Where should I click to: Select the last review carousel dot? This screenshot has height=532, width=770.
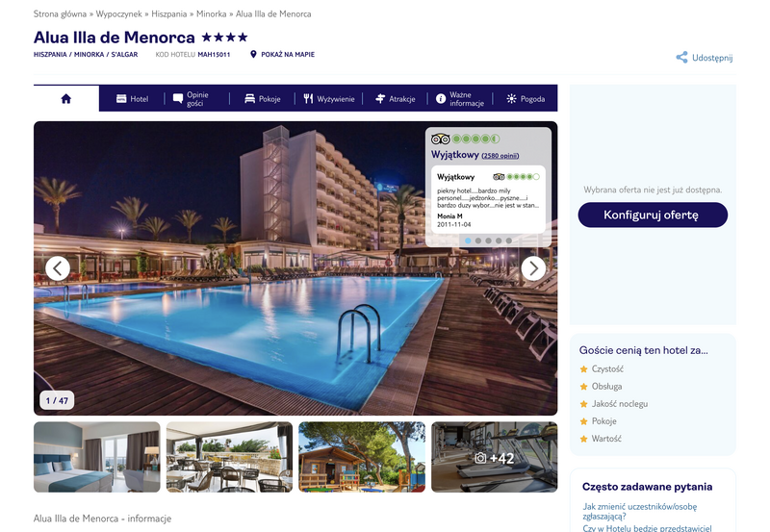509,241
